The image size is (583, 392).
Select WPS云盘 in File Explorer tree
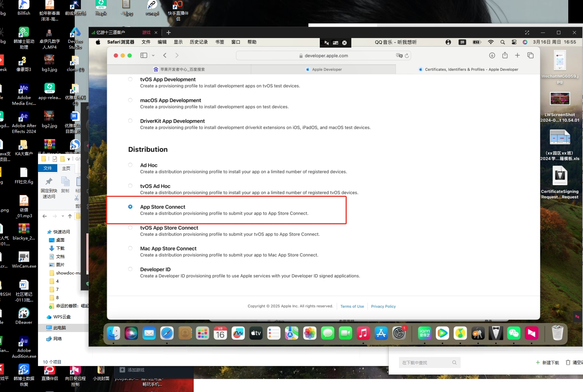click(x=62, y=317)
